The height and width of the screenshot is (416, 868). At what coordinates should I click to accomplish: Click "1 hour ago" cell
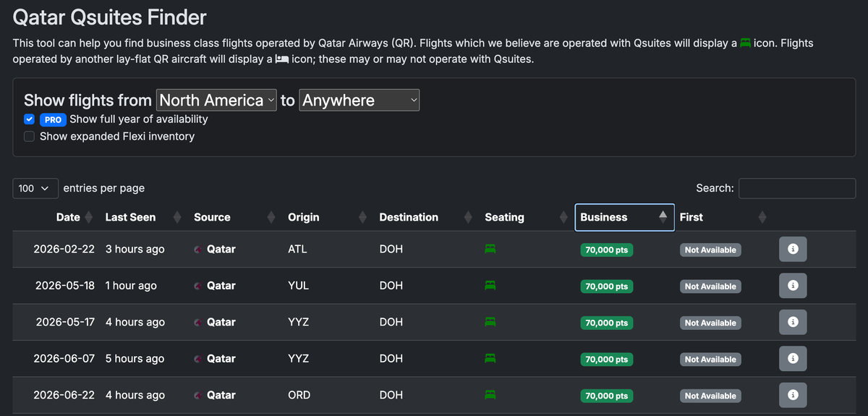point(131,286)
